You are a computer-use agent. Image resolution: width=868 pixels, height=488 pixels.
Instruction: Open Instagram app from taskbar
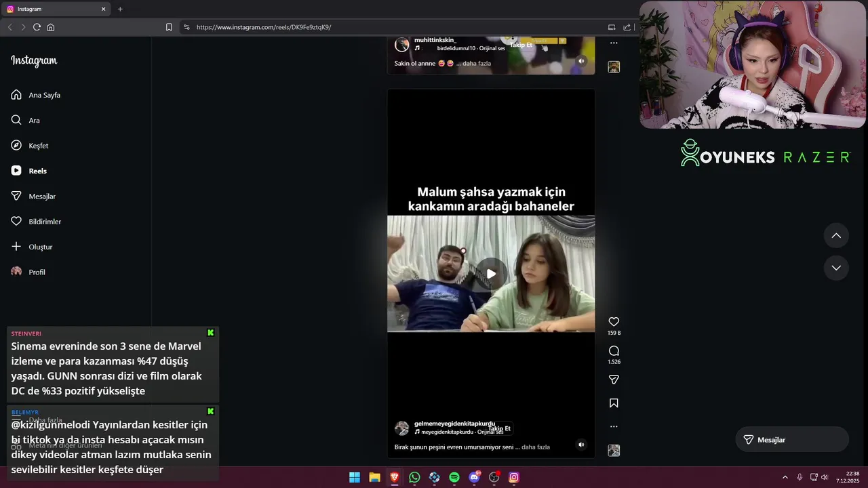pos(514,477)
